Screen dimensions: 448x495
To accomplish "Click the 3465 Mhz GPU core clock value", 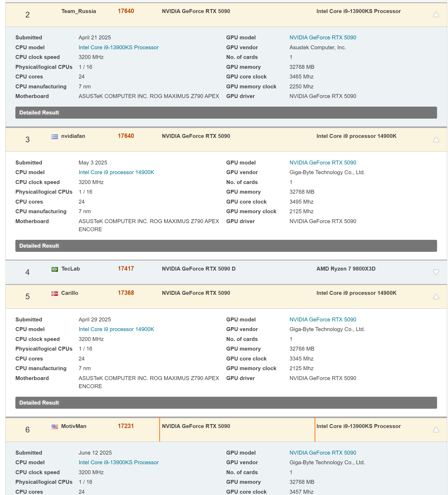I will click(x=302, y=77).
